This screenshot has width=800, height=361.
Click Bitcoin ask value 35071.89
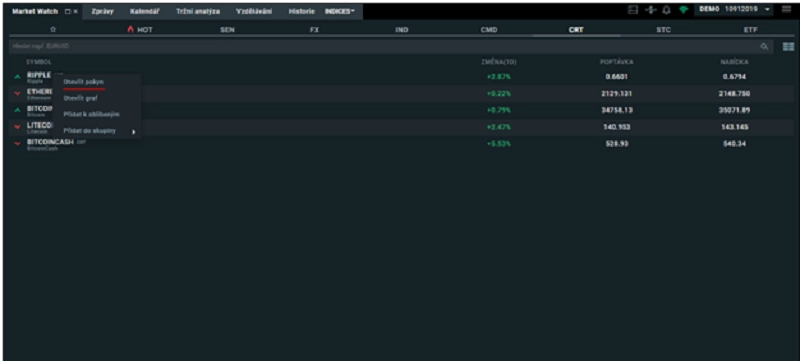734,110
